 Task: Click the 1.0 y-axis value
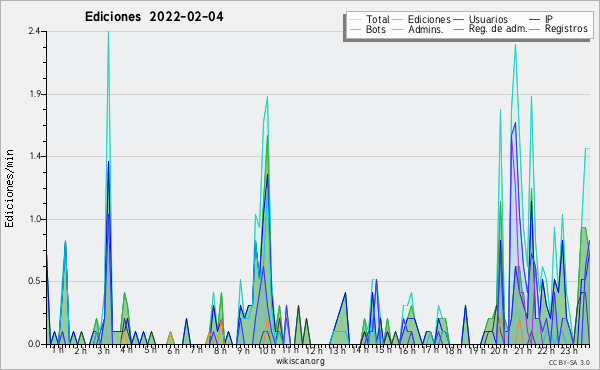tap(36, 219)
